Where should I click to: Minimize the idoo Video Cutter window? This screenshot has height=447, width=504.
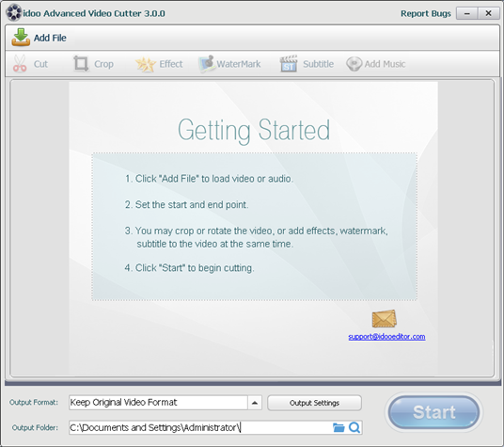(x=467, y=13)
